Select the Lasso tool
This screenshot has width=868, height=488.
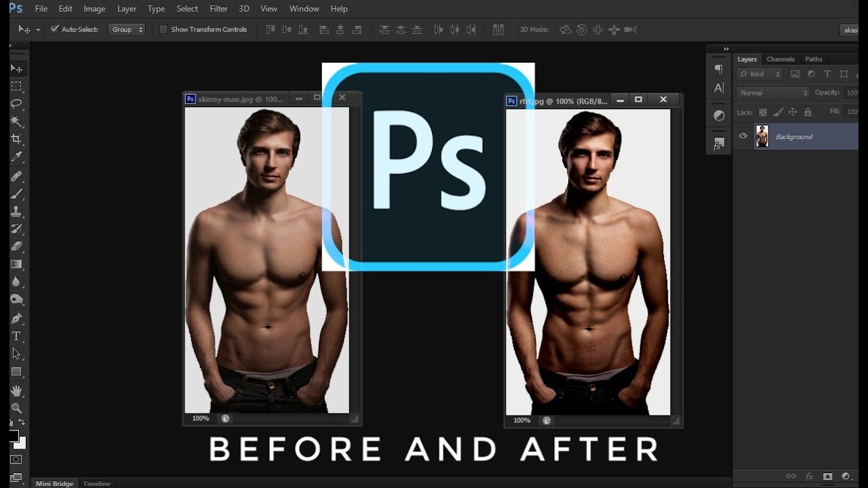click(16, 104)
